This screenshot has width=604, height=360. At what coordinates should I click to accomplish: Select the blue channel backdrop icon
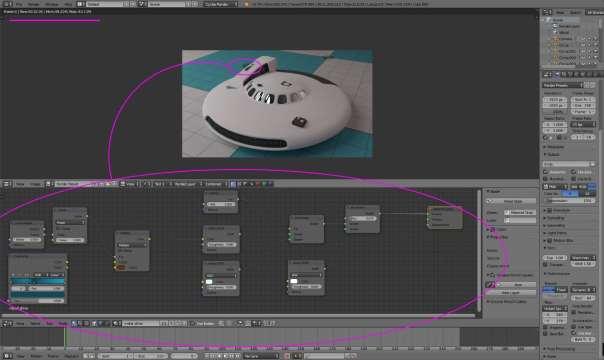(270, 184)
